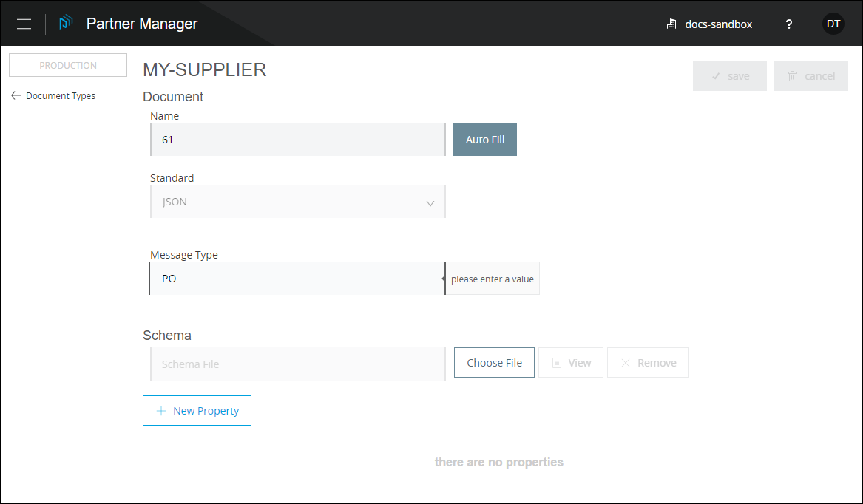Click the back arrow beside Document Types
863x504 pixels.
(16, 95)
